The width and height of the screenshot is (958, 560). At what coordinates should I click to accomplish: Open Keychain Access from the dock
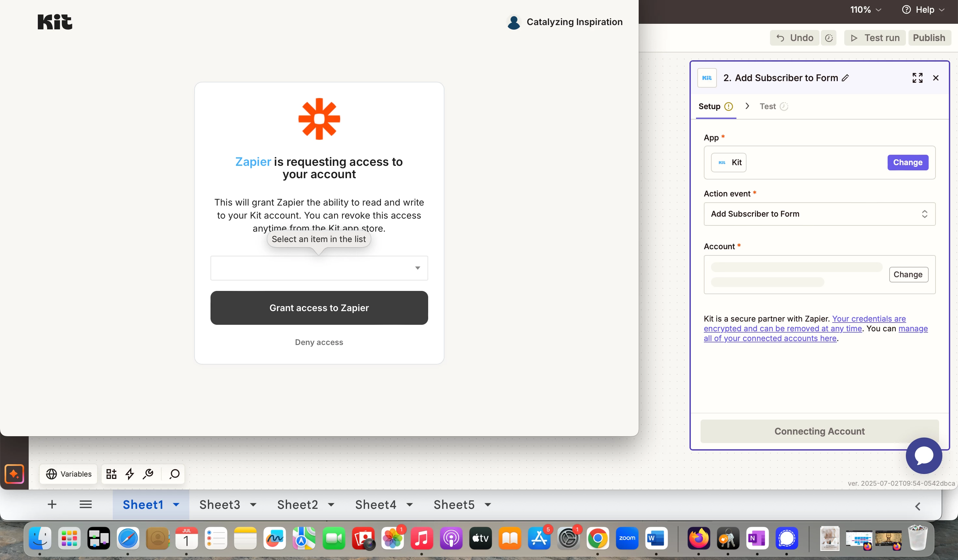(x=728, y=538)
